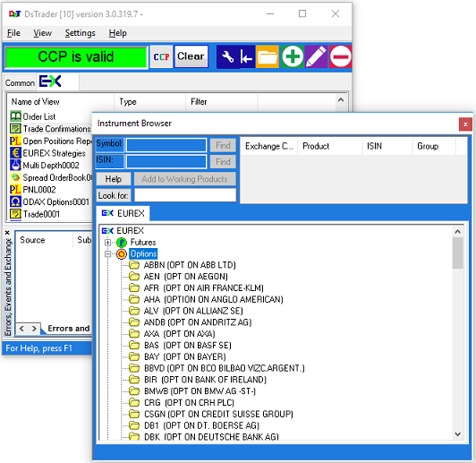Click right scroll arrow in Errors panel
This screenshot has width=476, height=463.
[34, 329]
